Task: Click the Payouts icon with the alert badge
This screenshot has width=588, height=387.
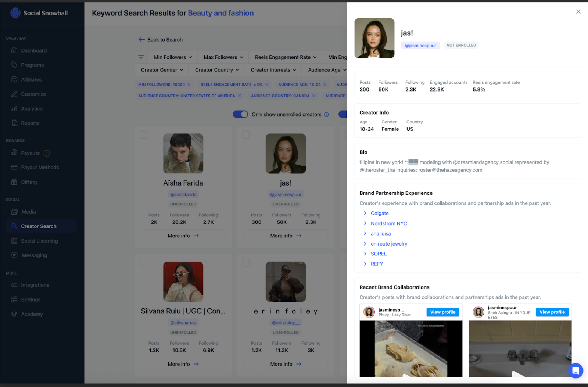Action: [x=14, y=153]
